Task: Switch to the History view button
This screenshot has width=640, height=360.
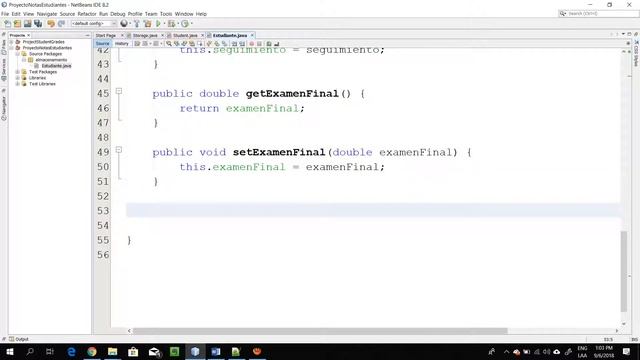Action: 122,44
